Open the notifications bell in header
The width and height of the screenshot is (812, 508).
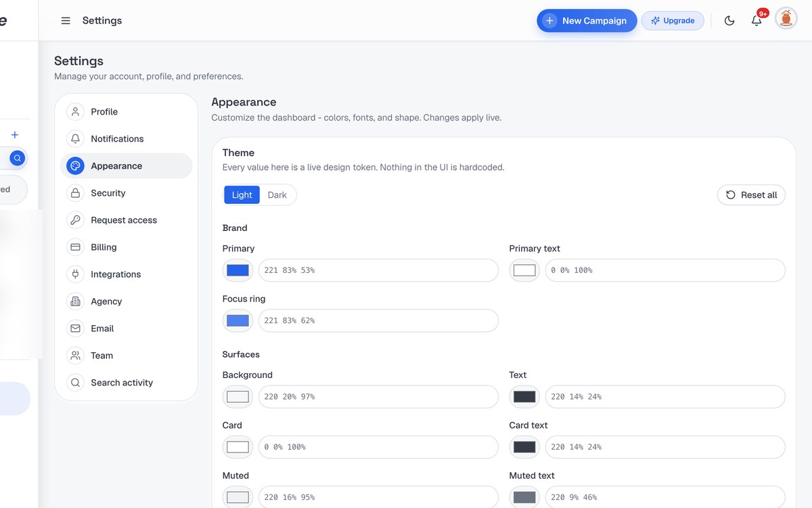pyautogui.click(x=757, y=20)
